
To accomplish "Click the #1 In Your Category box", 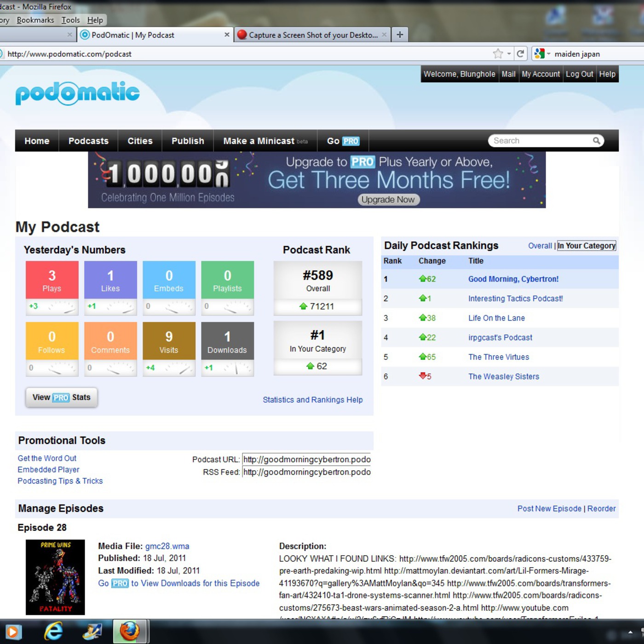I will (318, 348).
